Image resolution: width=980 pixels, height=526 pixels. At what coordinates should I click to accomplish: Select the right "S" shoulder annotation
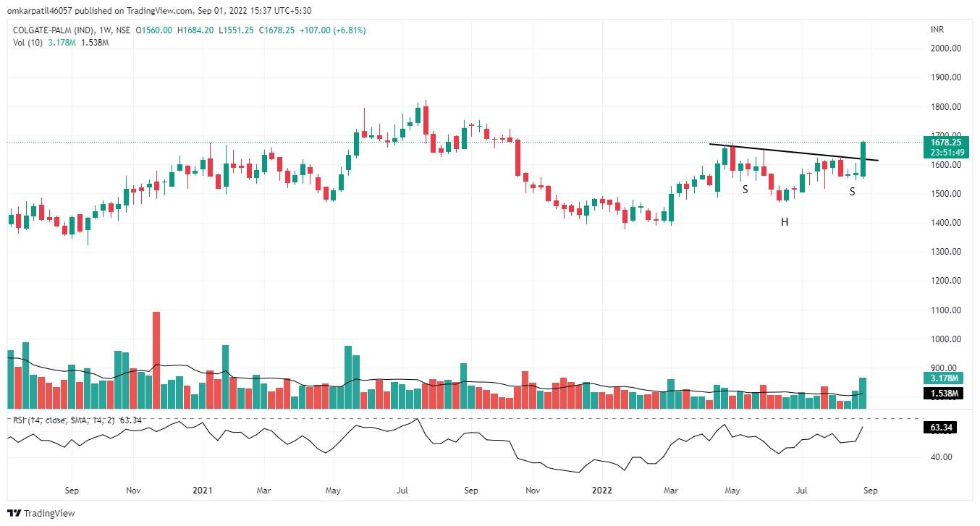853,192
